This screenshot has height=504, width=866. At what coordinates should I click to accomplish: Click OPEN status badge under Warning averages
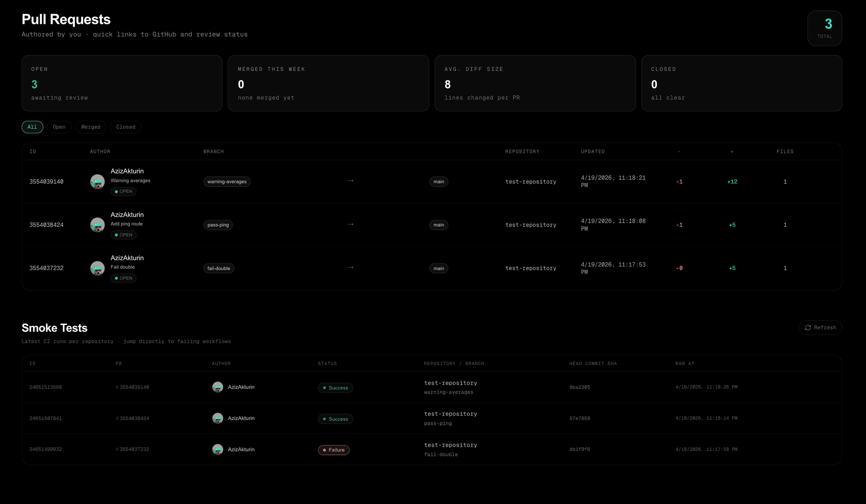(x=124, y=192)
